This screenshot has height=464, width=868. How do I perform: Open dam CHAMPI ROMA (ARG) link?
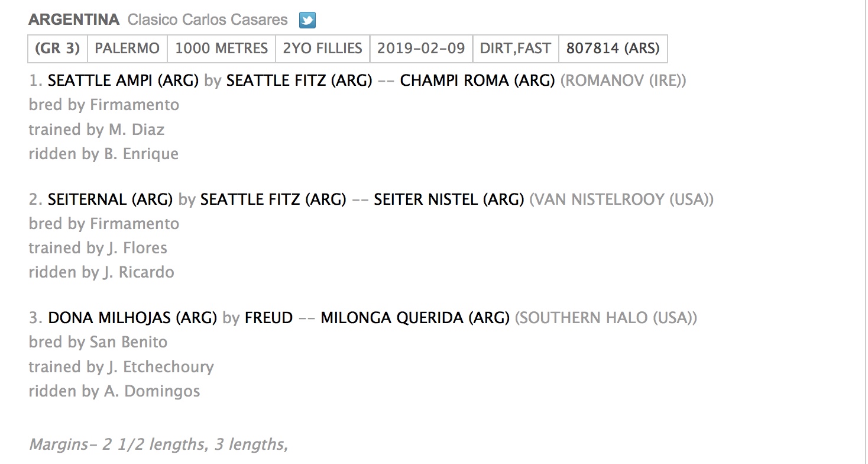point(478,80)
